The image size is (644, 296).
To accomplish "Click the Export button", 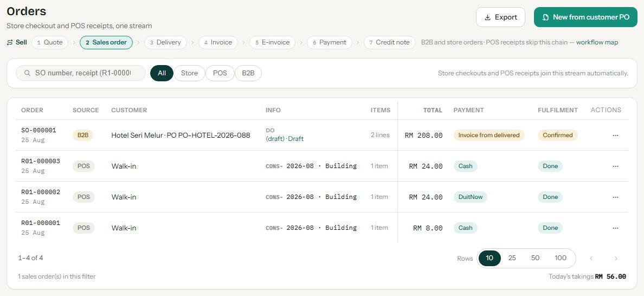I will 500,17.
